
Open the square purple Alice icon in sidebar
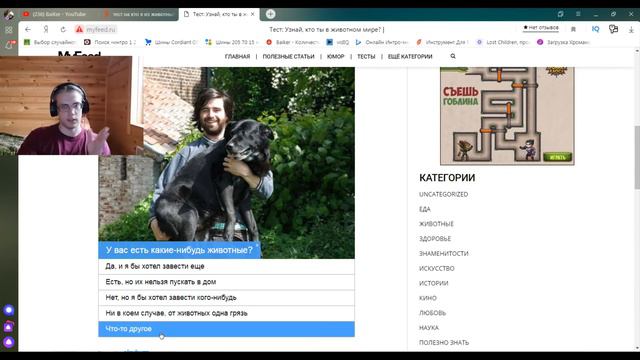9,327
